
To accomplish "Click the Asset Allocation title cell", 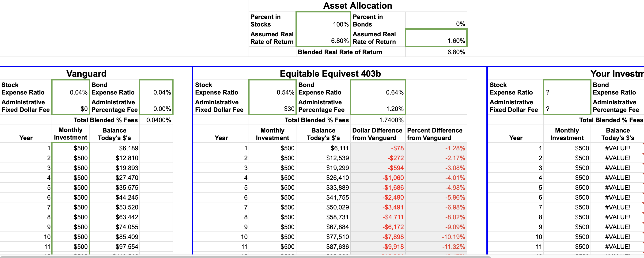I will 357,6.
